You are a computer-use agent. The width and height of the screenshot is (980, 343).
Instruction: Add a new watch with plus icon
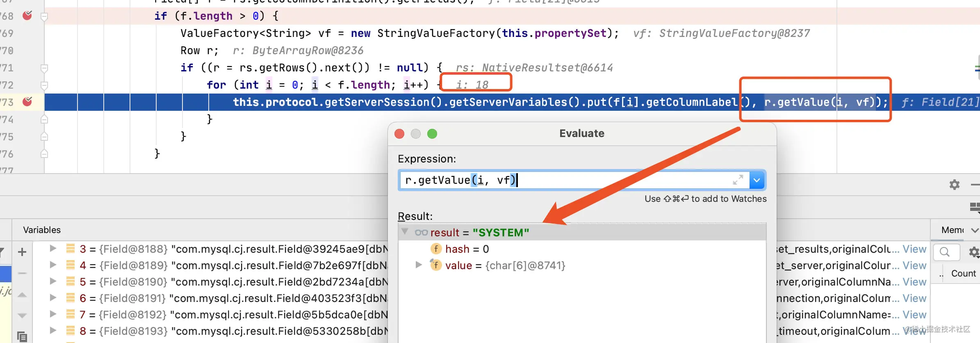(22, 252)
